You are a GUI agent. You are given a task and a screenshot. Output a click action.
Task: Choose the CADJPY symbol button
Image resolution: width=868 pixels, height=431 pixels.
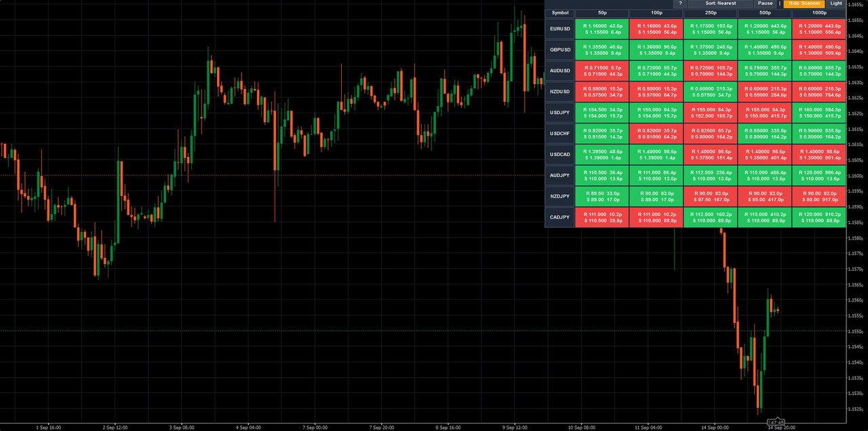(x=560, y=217)
